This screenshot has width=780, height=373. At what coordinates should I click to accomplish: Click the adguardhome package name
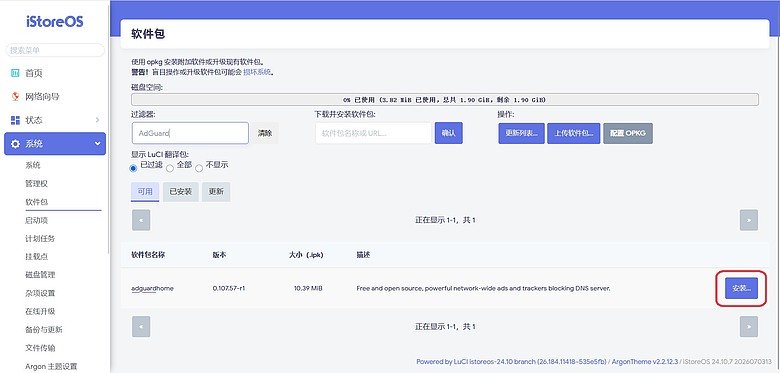click(152, 288)
